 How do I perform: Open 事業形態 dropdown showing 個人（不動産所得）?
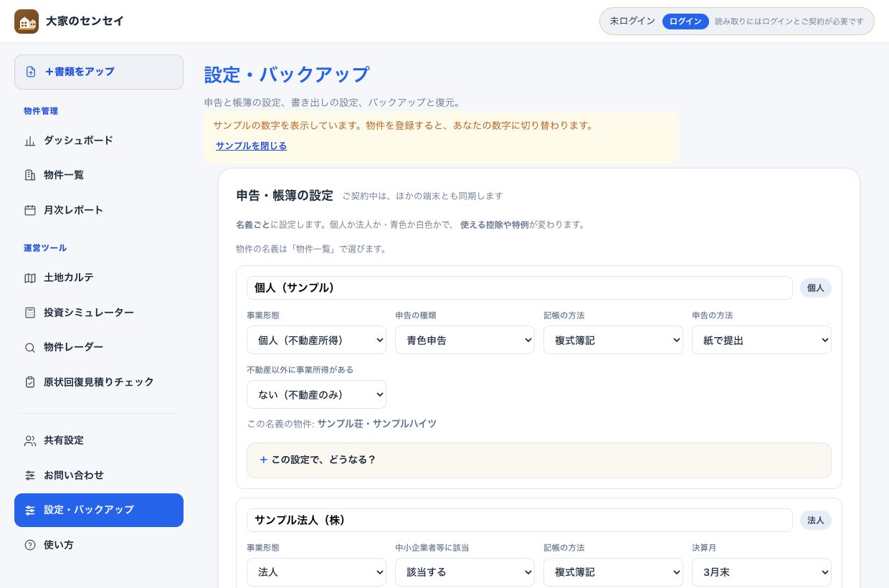[x=316, y=340]
